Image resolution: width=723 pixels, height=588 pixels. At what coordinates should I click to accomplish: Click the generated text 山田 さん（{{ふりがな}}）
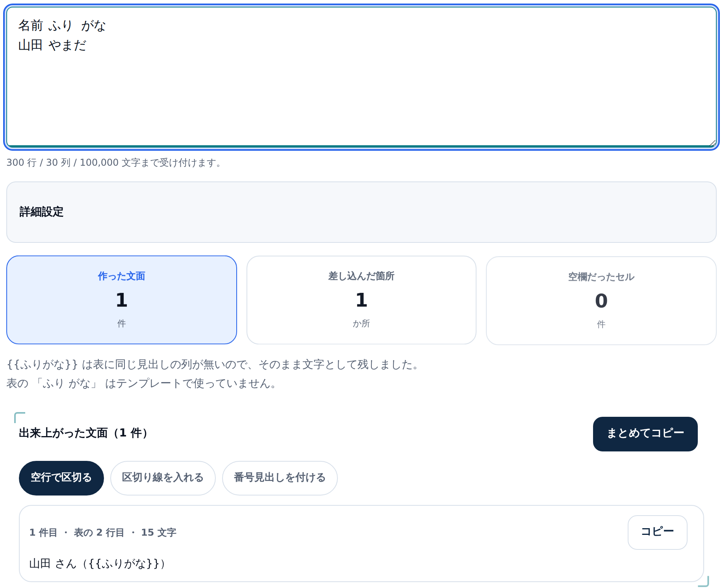pyautogui.click(x=98, y=564)
